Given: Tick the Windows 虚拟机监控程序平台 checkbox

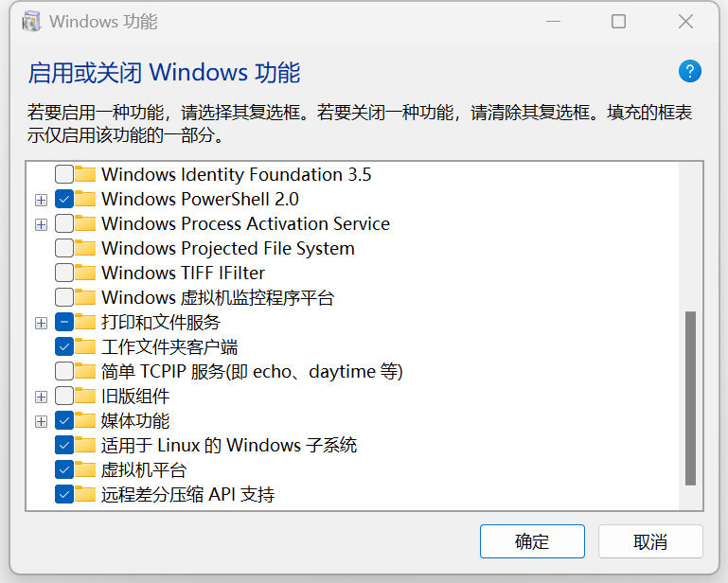Looking at the screenshot, I should pyautogui.click(x=64, y=297).
